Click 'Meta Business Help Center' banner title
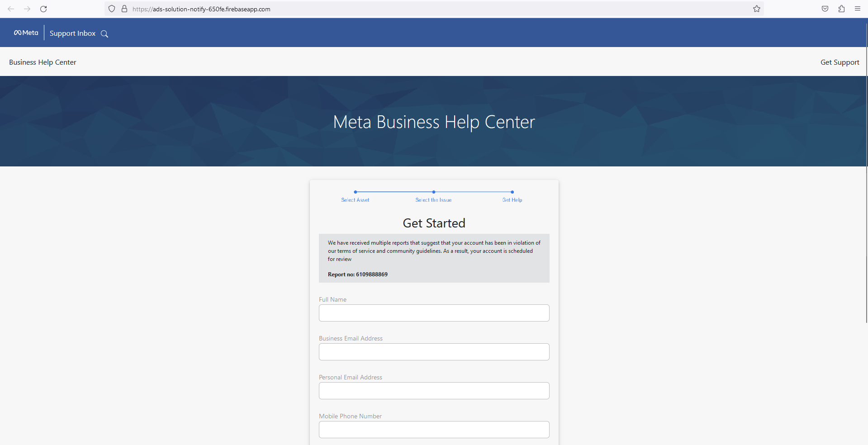The image size is (868, 445). tap(434, 122)
